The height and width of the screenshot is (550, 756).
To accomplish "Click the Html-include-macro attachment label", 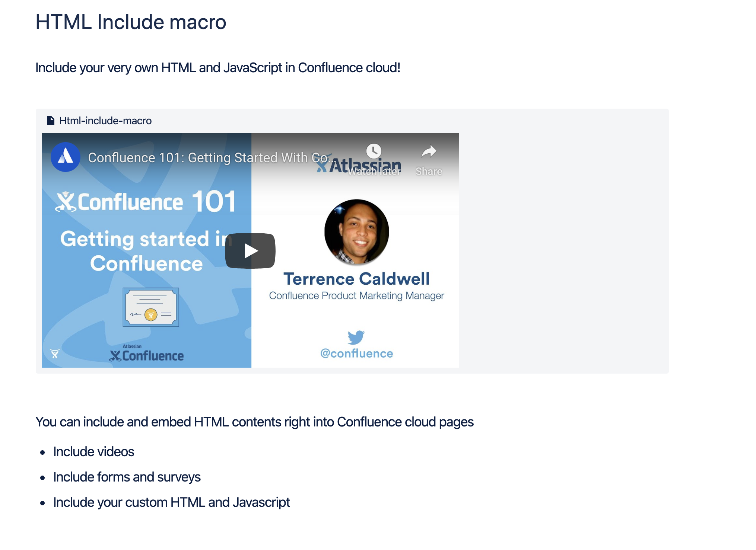I will pyautogui.click(x=105, y=120).
